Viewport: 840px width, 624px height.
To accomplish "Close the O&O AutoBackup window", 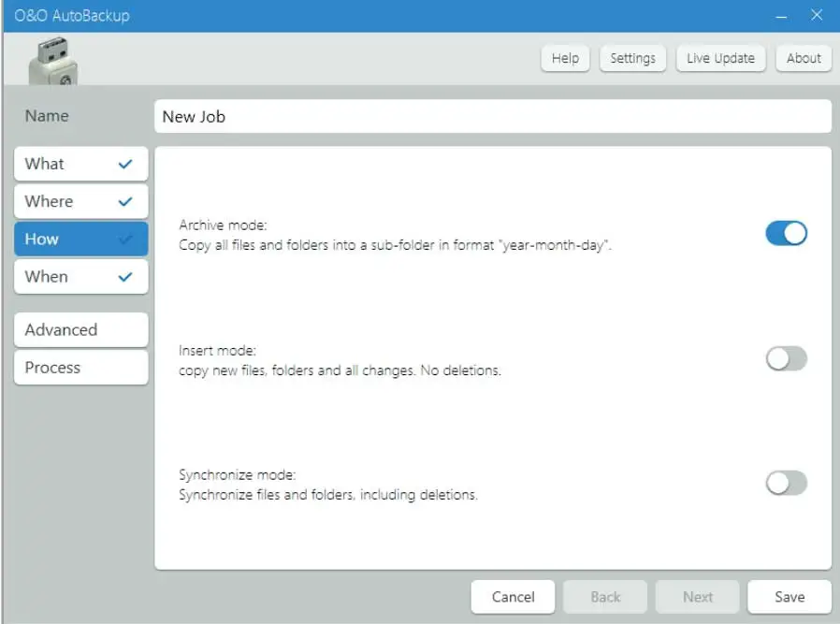I will click(816, 15).
